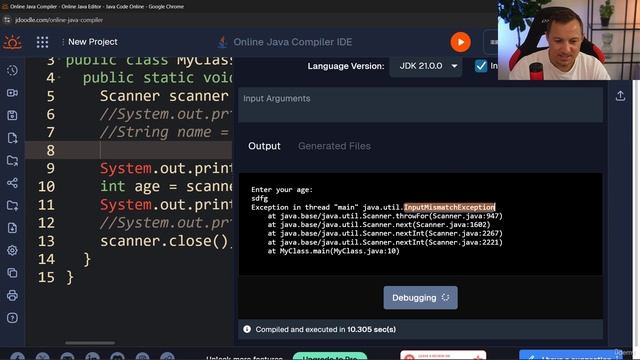Click the Scanner scanner declaration on line 5

[164, 96]
